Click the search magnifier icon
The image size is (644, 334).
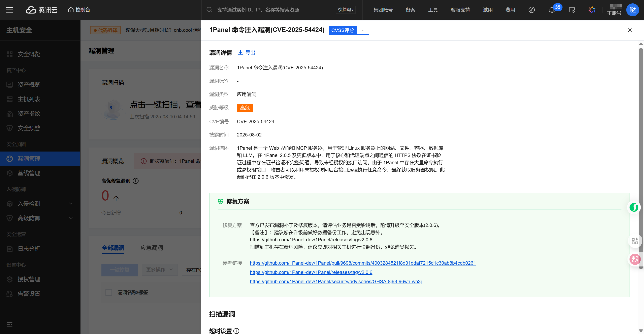tap(209, 10)
